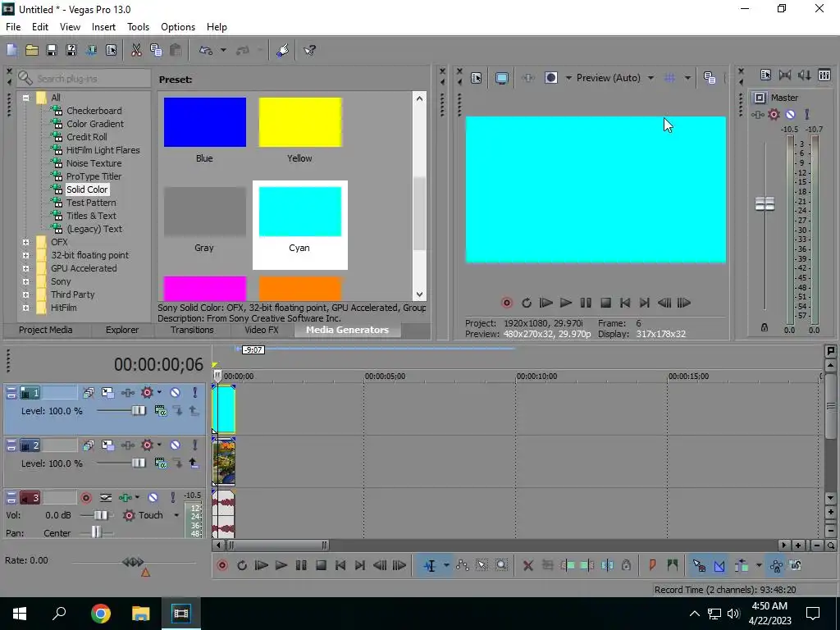
Task: Open the File menu
Action: pos(13,27)
